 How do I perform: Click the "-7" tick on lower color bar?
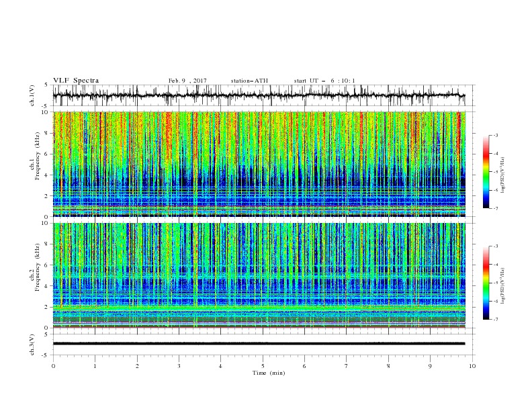pos(496,320)
